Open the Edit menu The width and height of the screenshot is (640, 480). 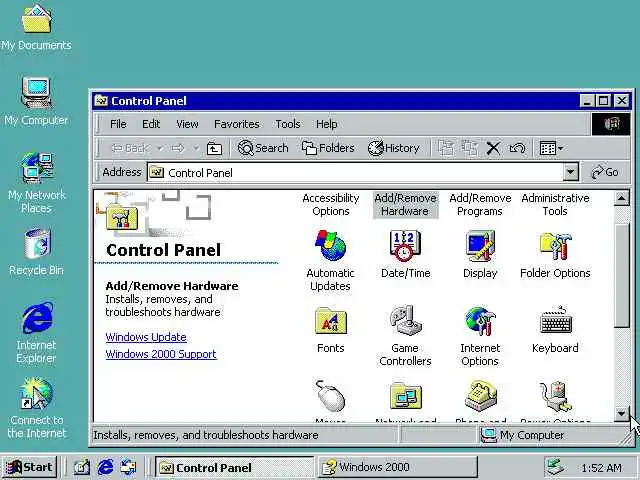(151, 124)
